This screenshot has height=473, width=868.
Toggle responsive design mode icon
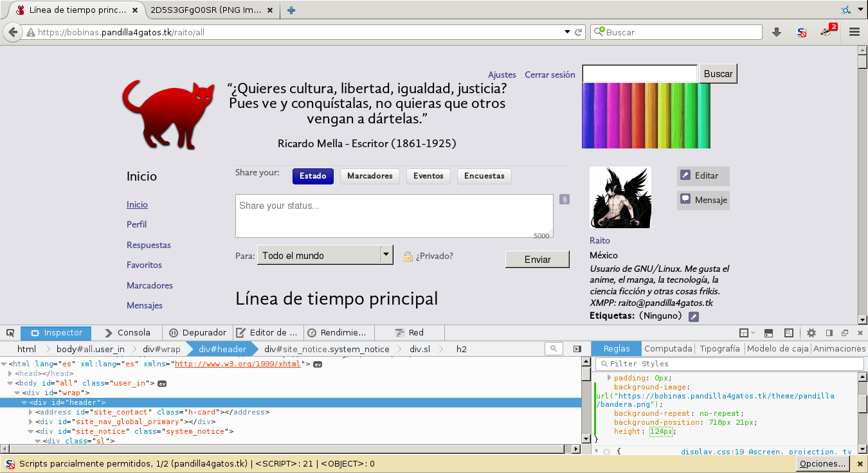(789, 333)
